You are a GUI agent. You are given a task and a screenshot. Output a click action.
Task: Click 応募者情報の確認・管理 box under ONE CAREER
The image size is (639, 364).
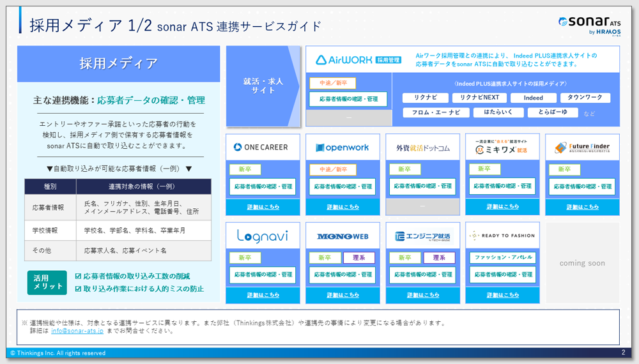pyautogui.click(x=263, y=186)
